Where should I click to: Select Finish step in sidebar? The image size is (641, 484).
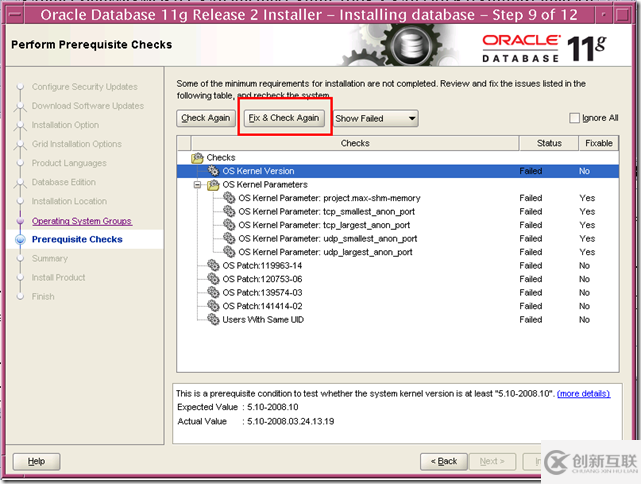[x=43, y=297]
